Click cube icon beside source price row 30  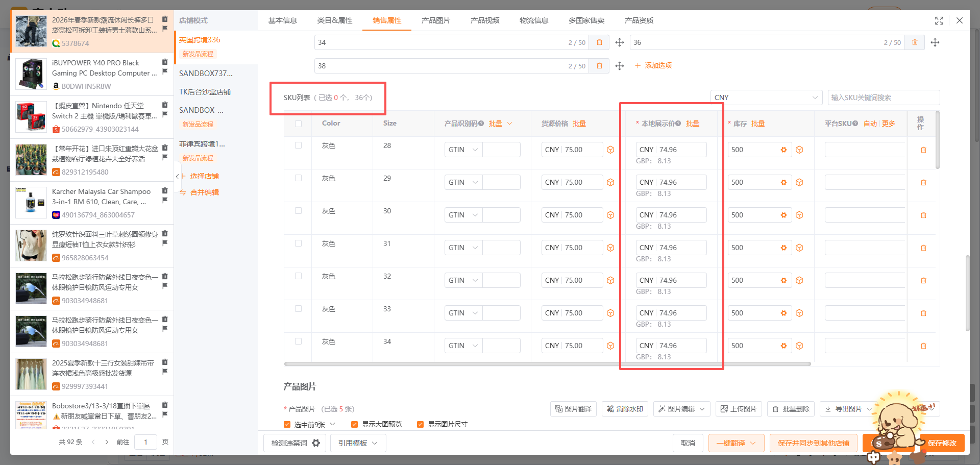click(610, 215)
